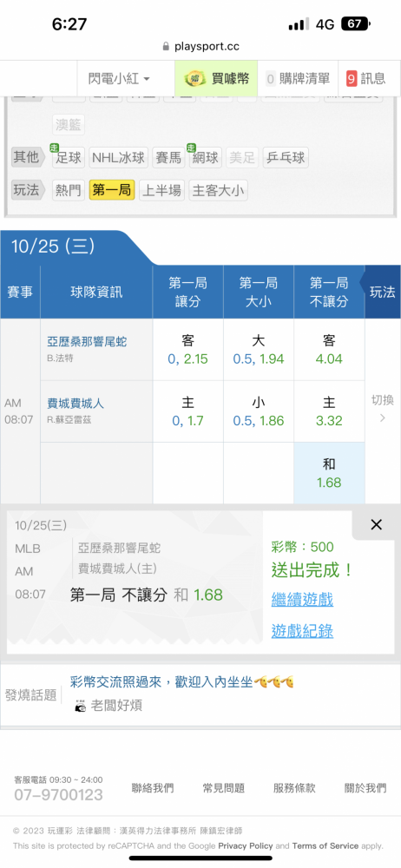Viewport: 401px width, 868px height.
Task: Click 切換 to switch play types
Action: click(383, 408)
